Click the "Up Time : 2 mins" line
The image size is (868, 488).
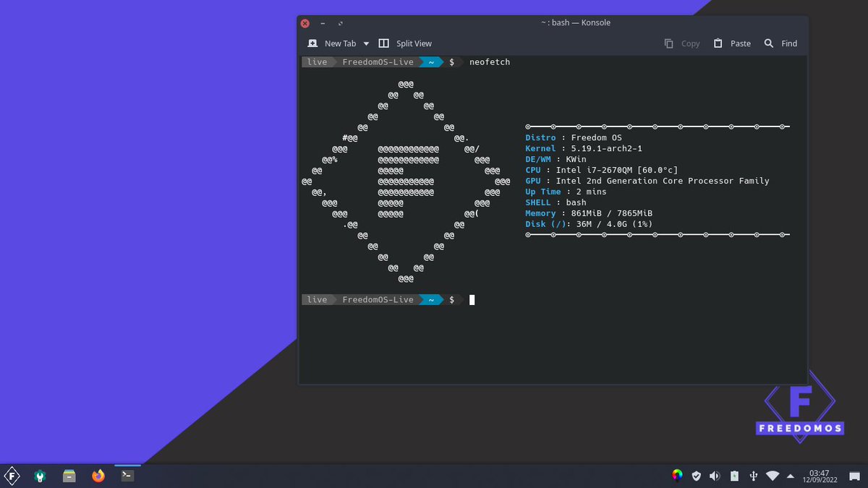566,192
